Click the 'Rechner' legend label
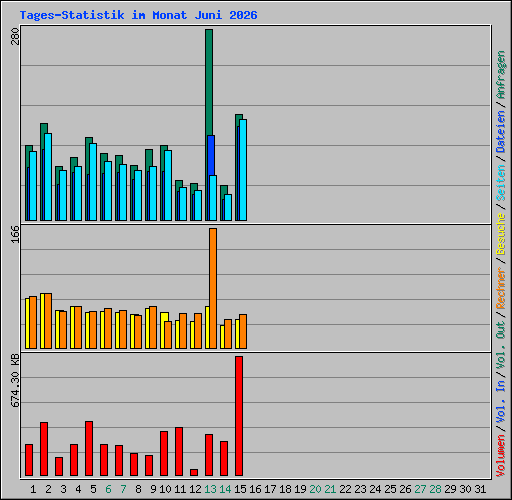Image resolution: width=512 pixels, height=500 pixels. click(501, 288)
